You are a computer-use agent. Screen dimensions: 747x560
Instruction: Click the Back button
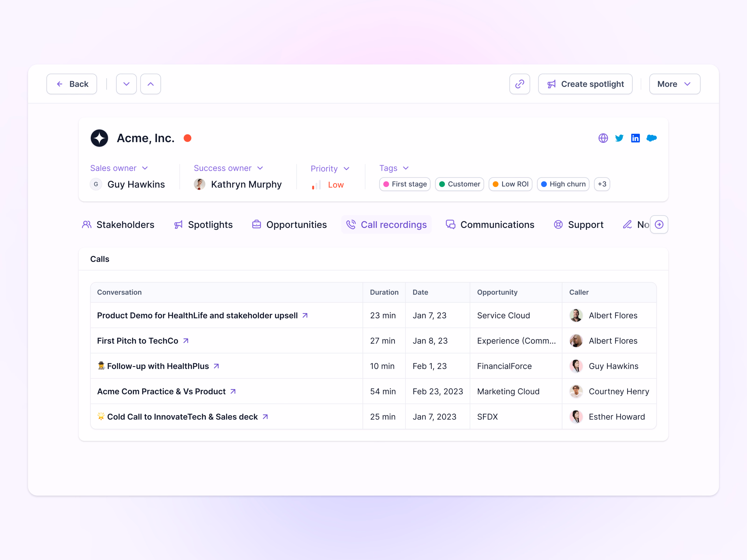(72, 84)
